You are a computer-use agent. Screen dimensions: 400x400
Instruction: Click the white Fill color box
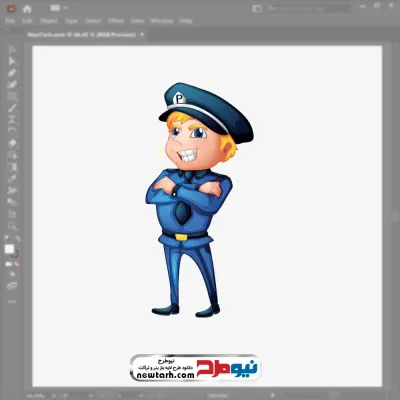(9, 249)
